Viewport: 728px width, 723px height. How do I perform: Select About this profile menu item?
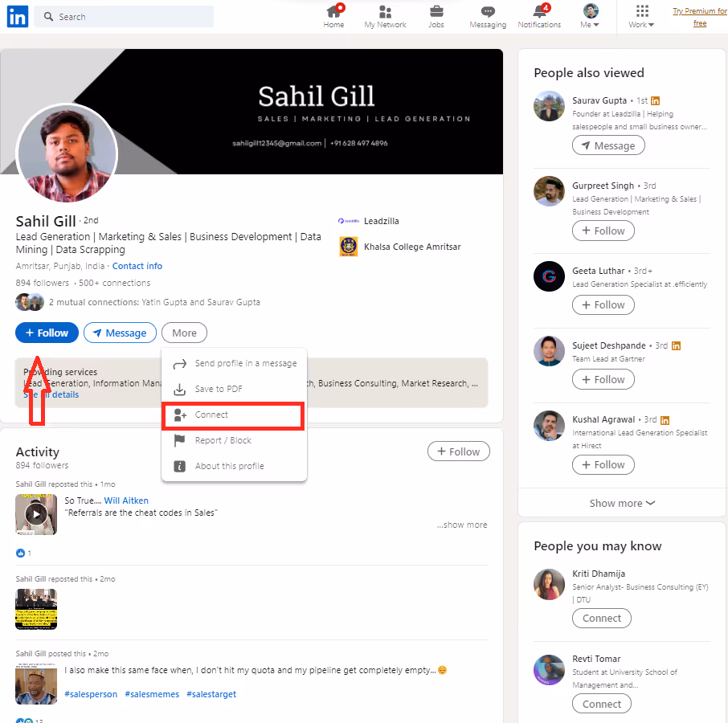pyautogui.click(x=234, y=466)
